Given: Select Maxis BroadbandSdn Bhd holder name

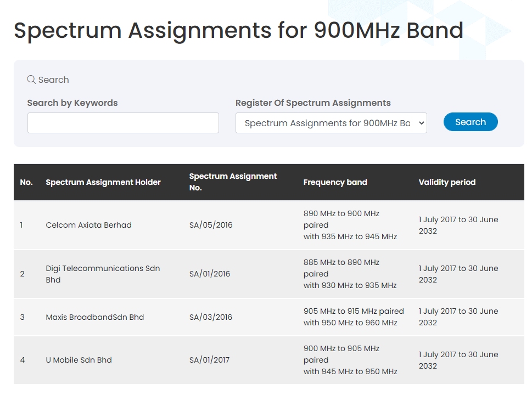Looking at the screenshot, I should (94, 317).
